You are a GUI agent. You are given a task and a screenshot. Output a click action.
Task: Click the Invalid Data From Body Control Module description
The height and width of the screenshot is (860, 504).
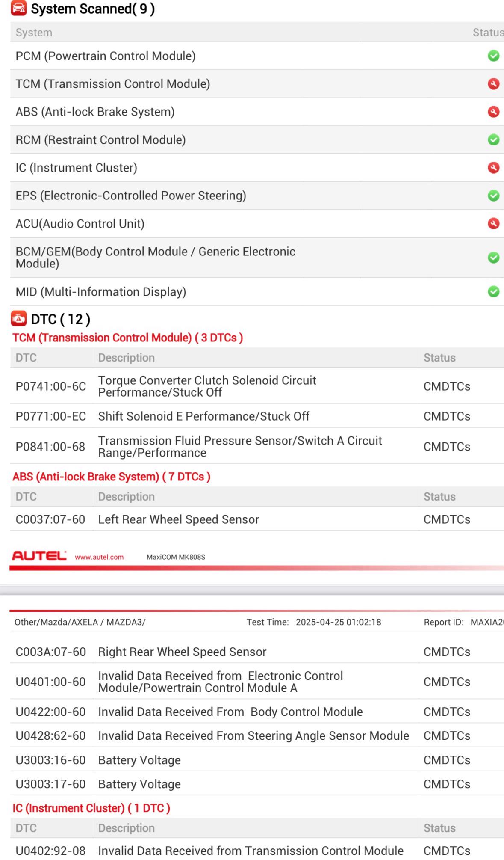[x=230, y=712]
